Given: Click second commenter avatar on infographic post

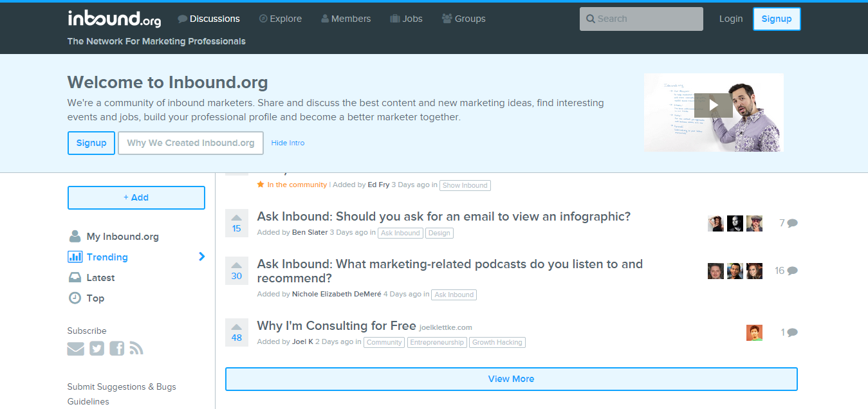Looking at the screenshot, I should point(735,223).
